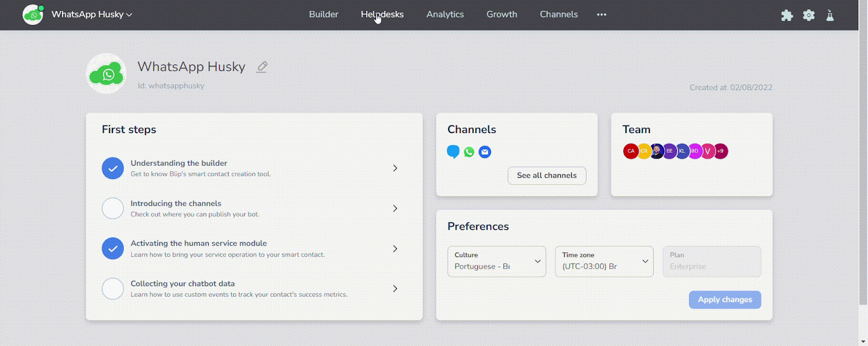The width and height of the screenshot is (868, 346).
Task: Expand Understanding the builder step arrow
Action: [x=395, y=168]
